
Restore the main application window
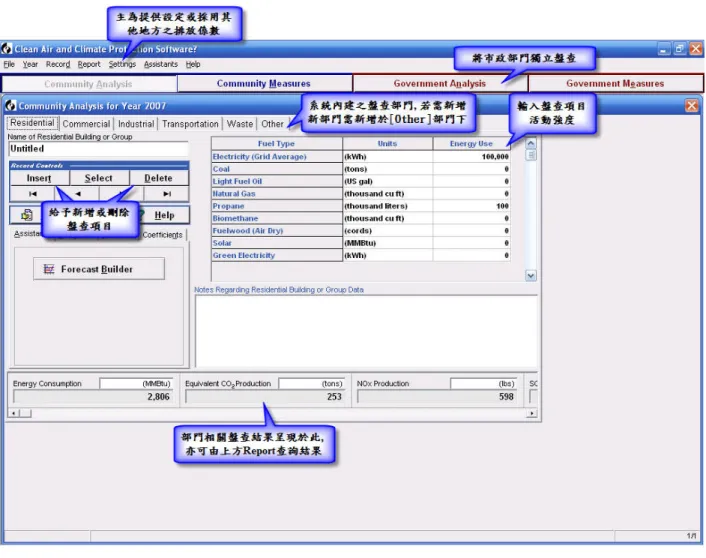pyautogui.click(x=679, y=49)
